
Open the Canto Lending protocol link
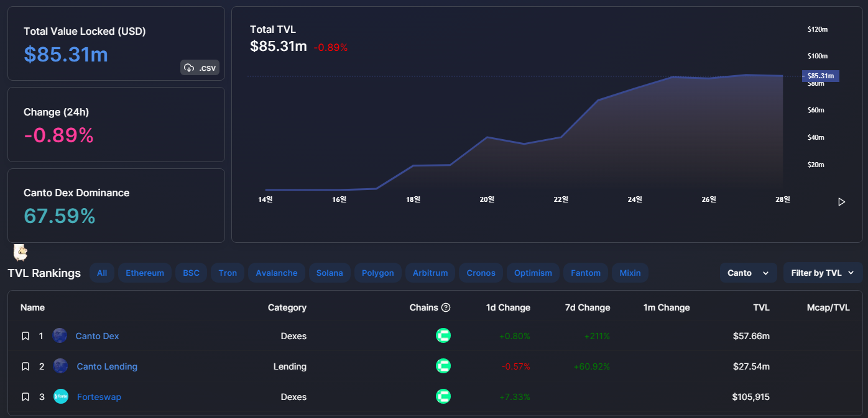[x=107, y=366]
